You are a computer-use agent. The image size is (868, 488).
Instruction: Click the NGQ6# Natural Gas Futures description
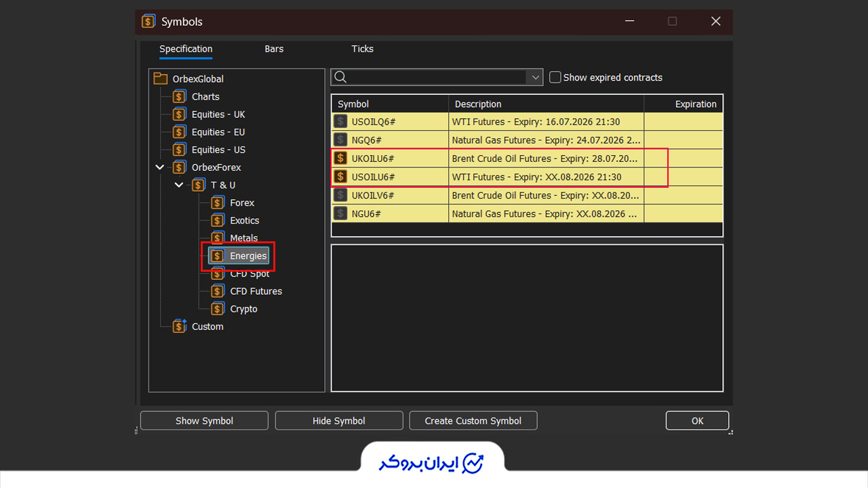click(x=546, y=140)
